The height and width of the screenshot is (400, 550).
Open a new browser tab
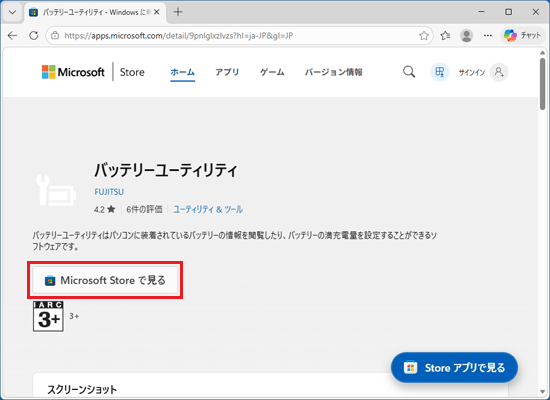point(178,12)
